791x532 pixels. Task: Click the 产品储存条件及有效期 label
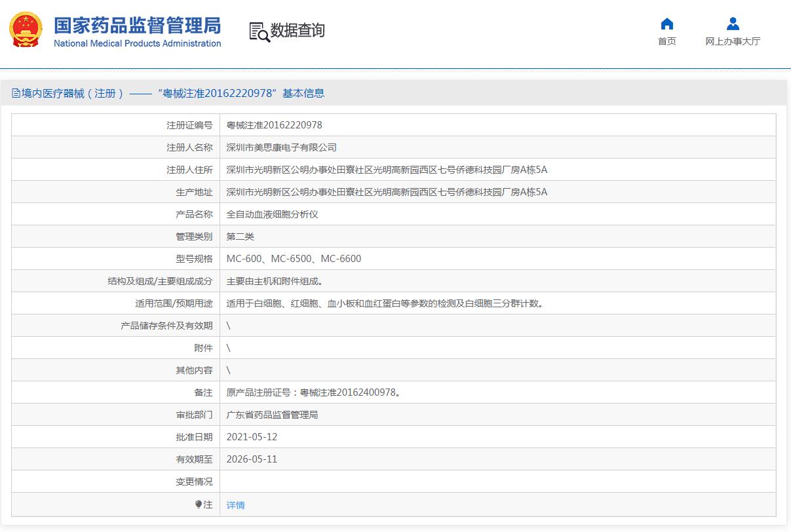(x=166, y=326)
